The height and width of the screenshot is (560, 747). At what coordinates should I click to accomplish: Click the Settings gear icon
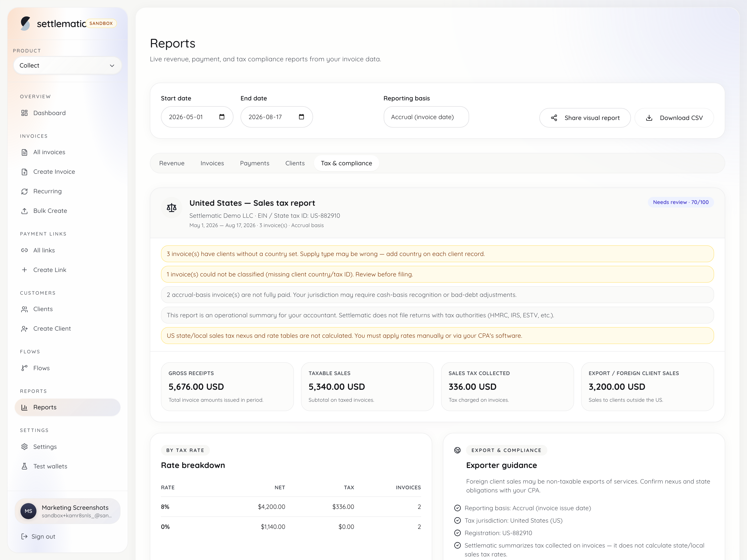[x=24, y=447]
